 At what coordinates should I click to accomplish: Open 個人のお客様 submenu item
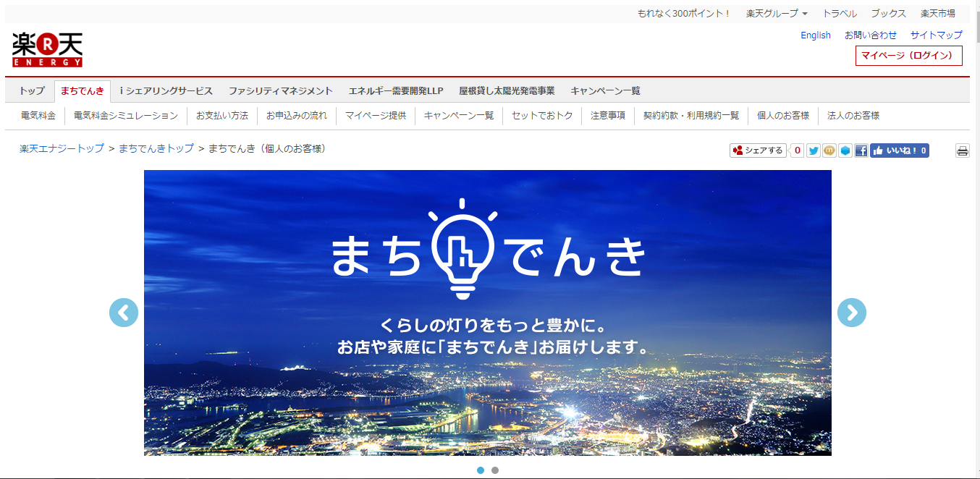(x=783, y=116)
